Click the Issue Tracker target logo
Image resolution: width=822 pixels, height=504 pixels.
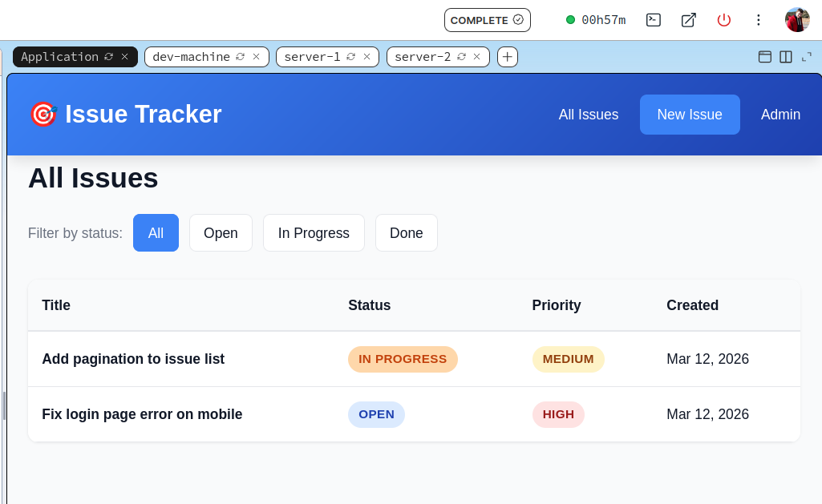pos(43,114)
